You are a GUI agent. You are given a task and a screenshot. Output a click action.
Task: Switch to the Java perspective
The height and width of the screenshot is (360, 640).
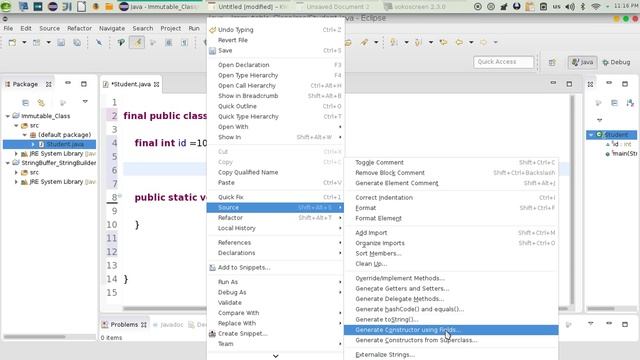click(582, 62)
